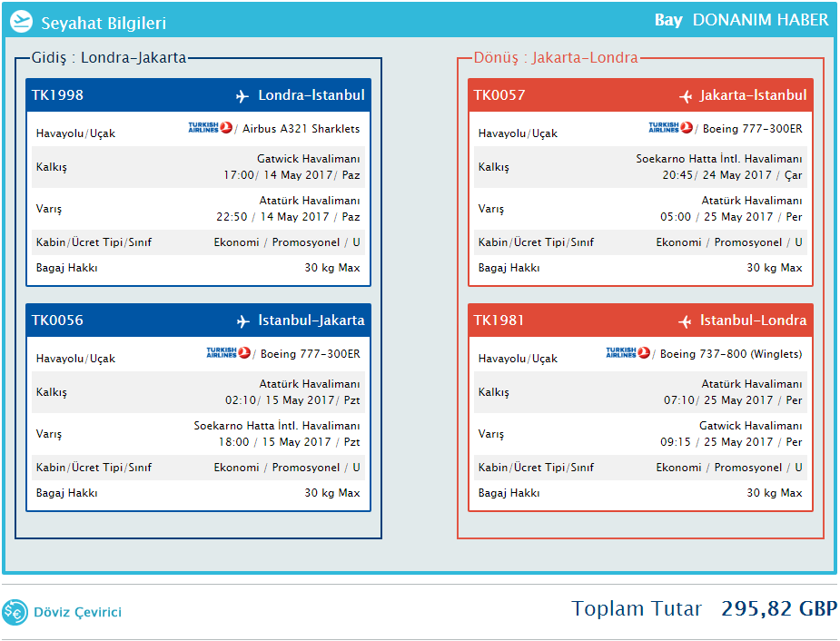Click Turkish Airlines logo in the TK0057 card

671,127
